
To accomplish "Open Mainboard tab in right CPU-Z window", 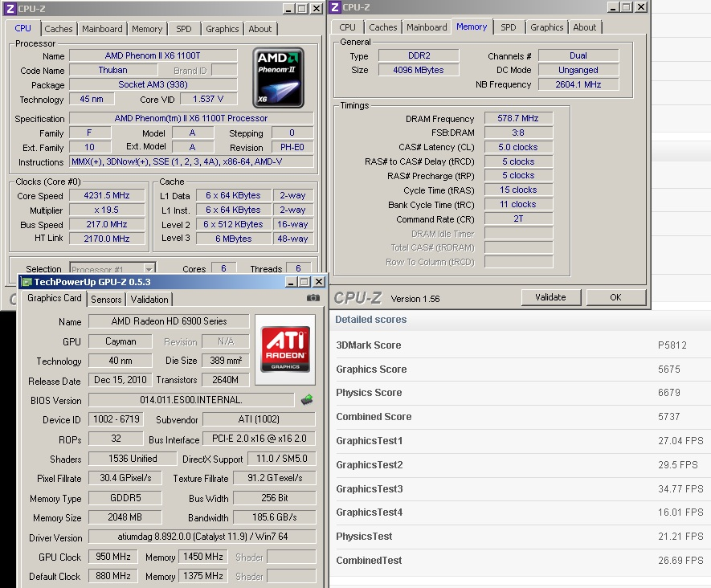I will coord(427,27).
